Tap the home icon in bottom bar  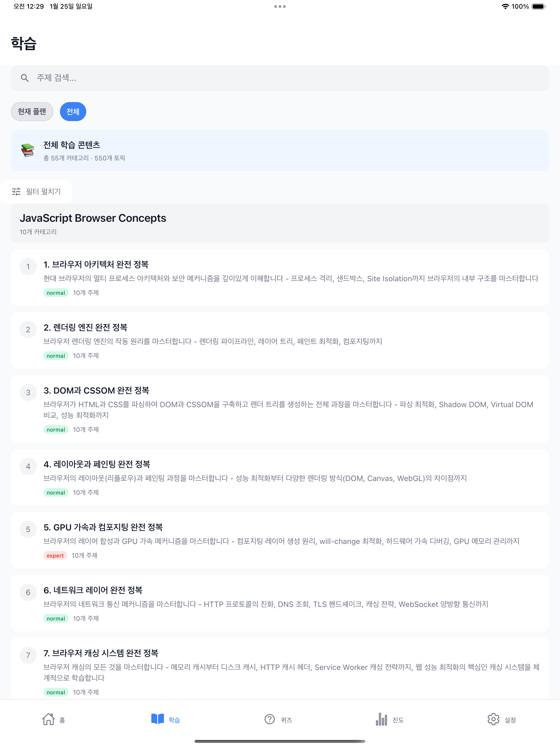point(48,719)
